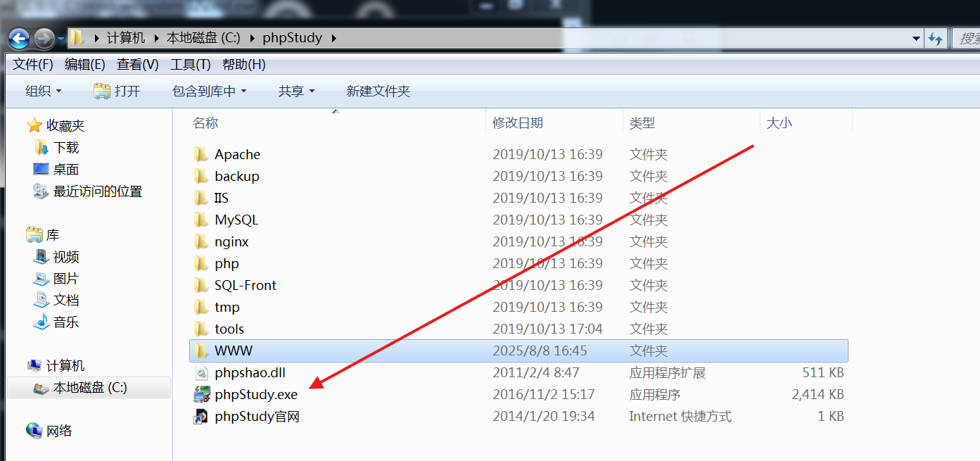
Task: Open the 工具(T) menu
Action: point(191,65)
